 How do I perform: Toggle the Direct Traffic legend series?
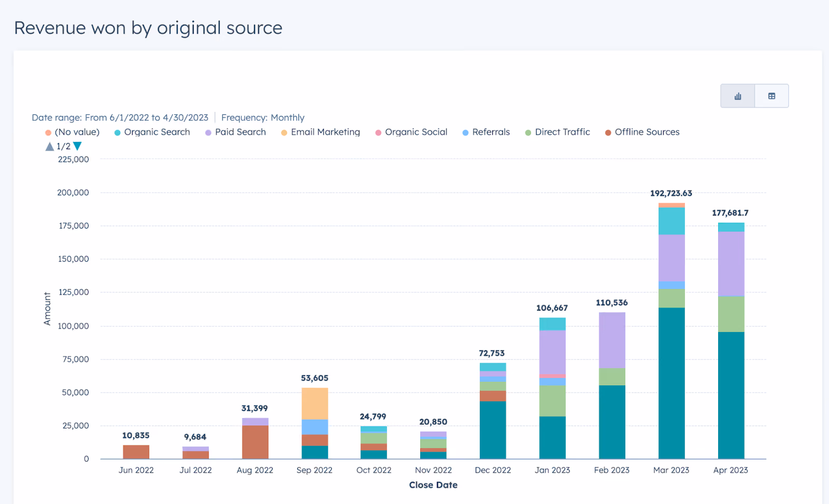coord(558,132)
